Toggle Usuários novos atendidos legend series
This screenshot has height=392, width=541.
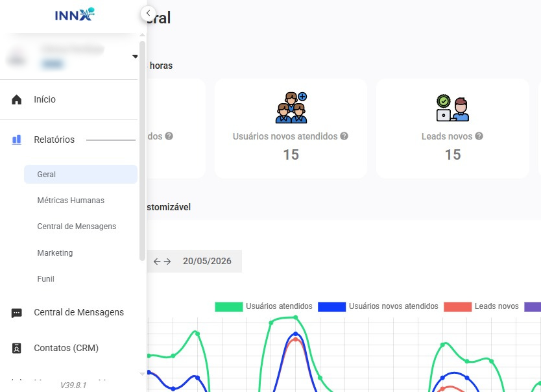coord(378,306)
